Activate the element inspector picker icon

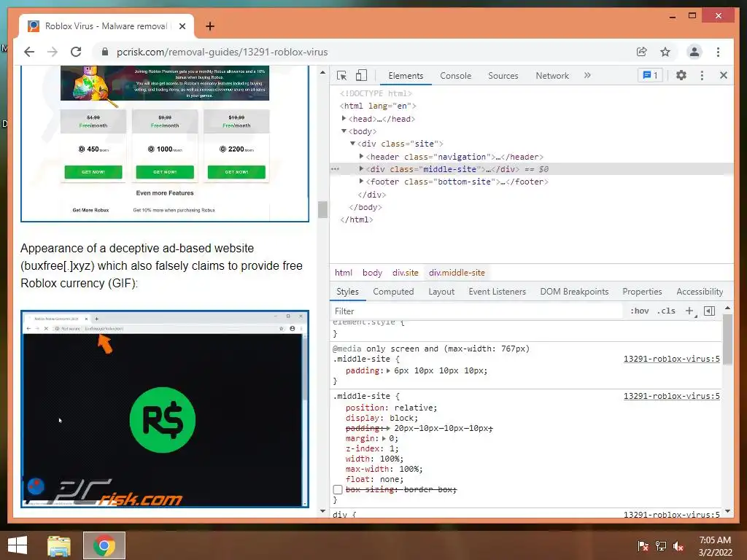[x=341, y=75]
